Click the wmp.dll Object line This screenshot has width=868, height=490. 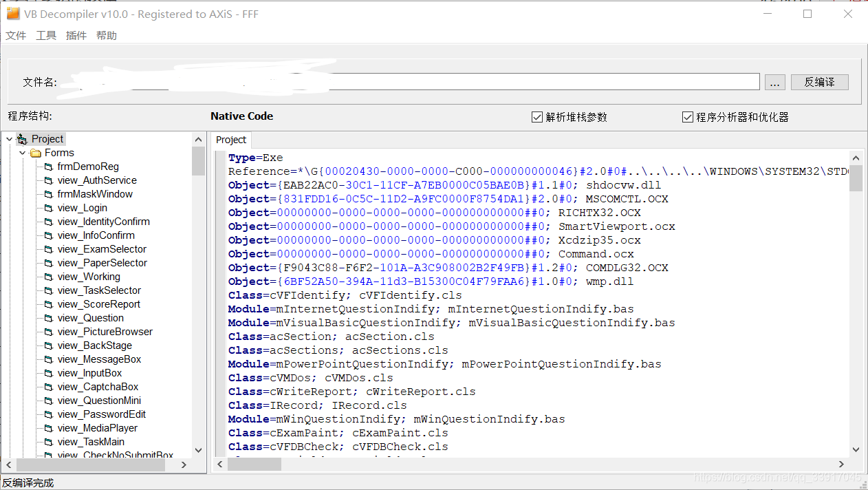tap(431, 281)
